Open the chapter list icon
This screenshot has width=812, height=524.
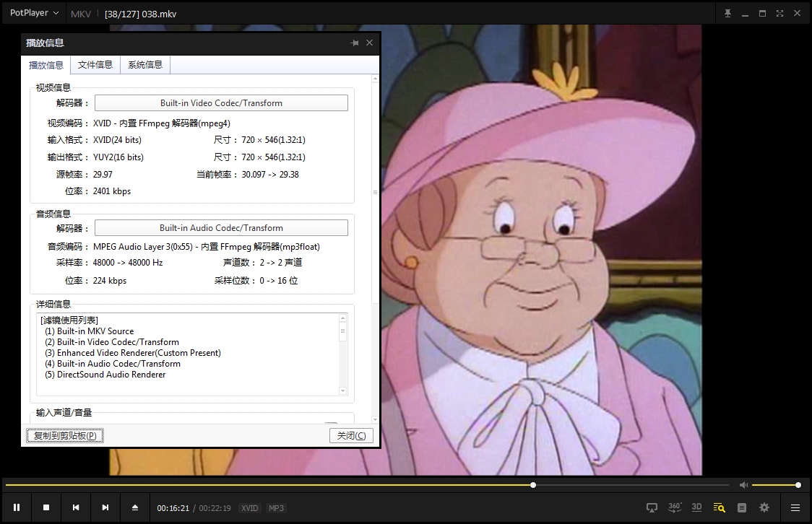742,508
